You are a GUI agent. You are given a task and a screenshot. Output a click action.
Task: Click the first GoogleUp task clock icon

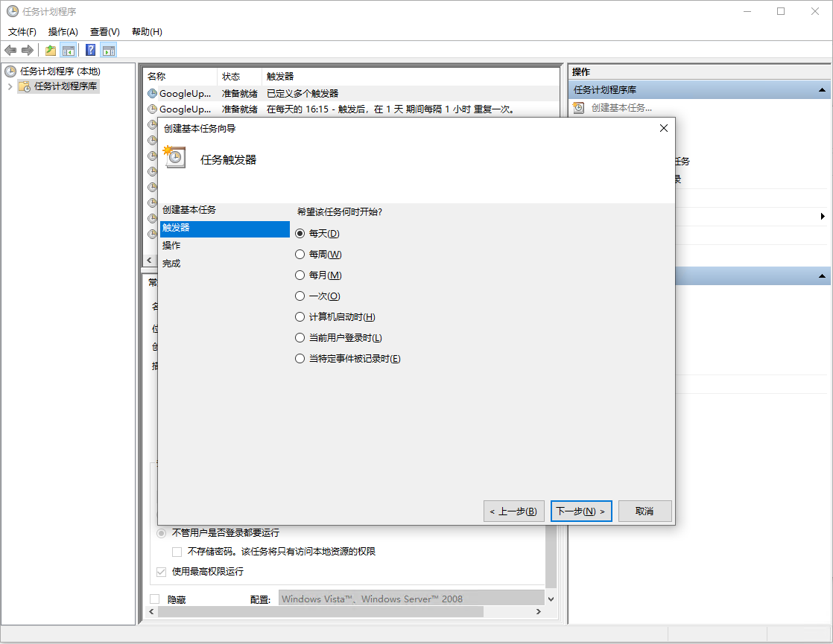point(152,94)
